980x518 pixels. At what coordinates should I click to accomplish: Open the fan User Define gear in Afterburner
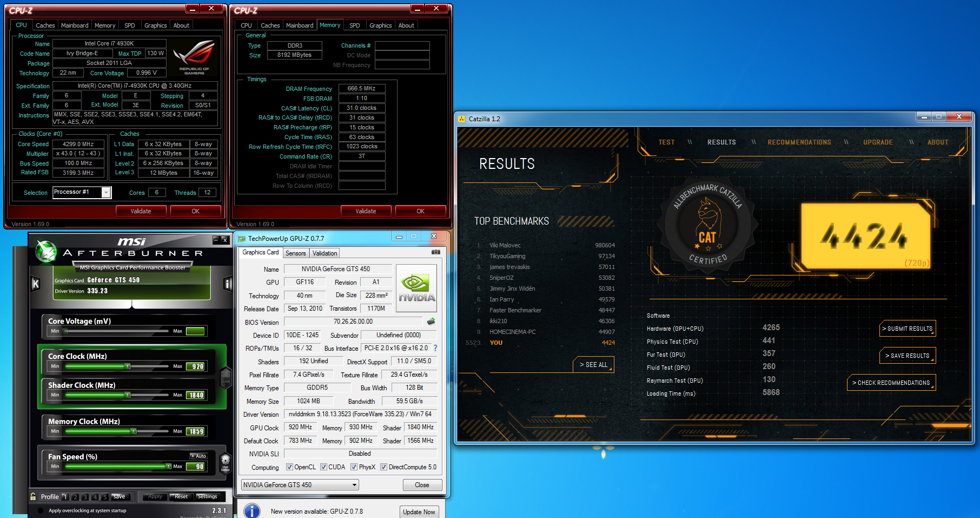coord(226,463)
